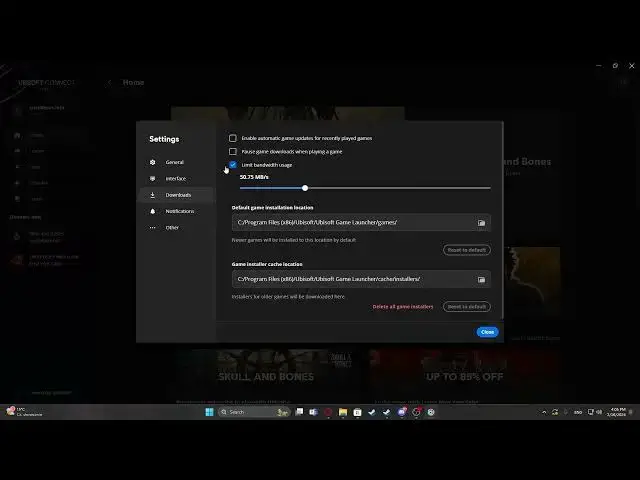Click Home title in Ubisoft Connect window

pos(133,82)
